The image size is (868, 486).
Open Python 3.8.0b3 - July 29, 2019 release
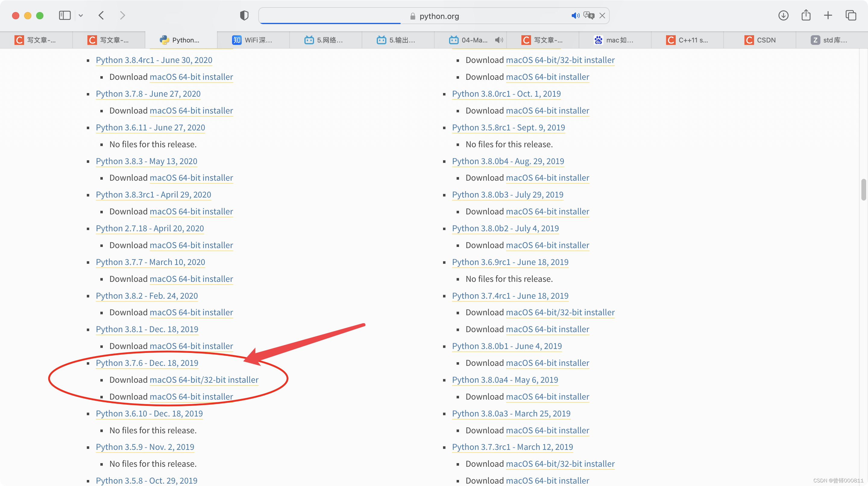pos(508,195)
